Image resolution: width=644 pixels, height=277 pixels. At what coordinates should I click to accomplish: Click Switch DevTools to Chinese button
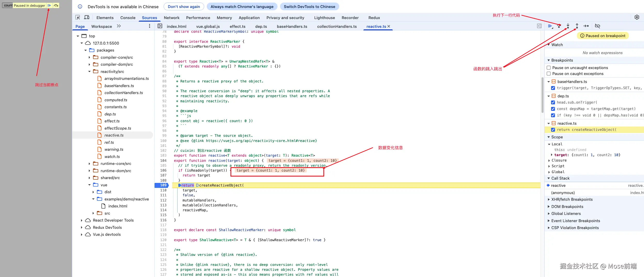click(x=309, y=7)
